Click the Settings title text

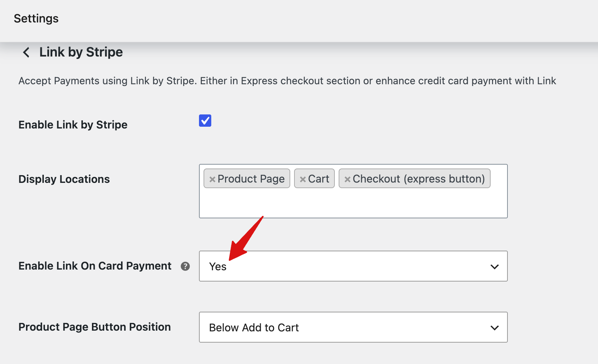(x=36, y=19)
